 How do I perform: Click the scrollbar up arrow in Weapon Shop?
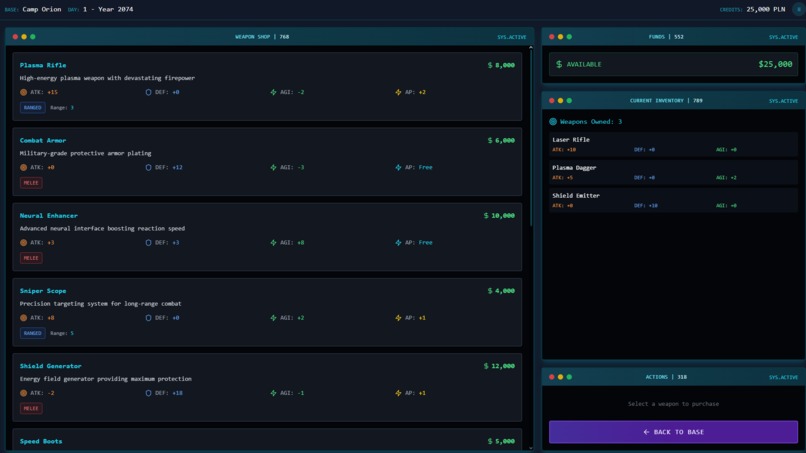(x=530, y=48)
